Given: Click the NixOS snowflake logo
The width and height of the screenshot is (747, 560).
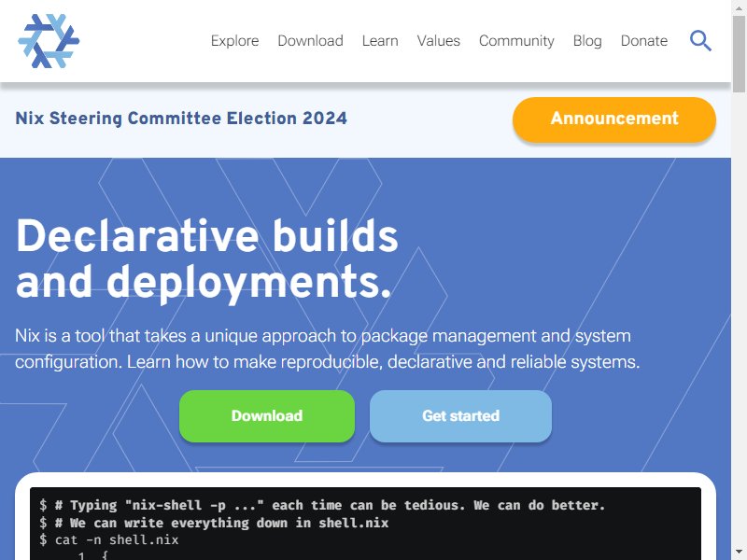Looking at the screenshot, I should click(49, 41).
